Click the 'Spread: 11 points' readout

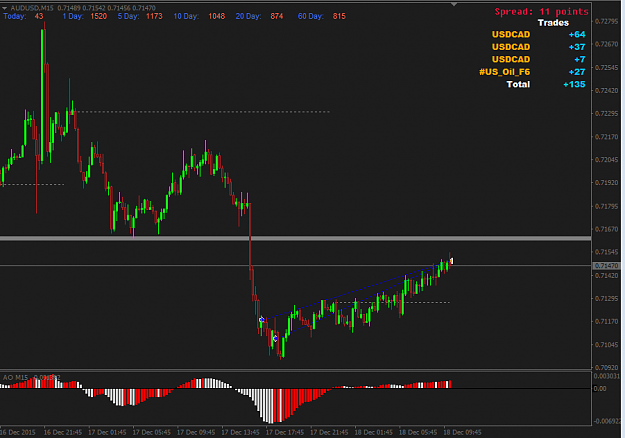[x=541, y=12]
